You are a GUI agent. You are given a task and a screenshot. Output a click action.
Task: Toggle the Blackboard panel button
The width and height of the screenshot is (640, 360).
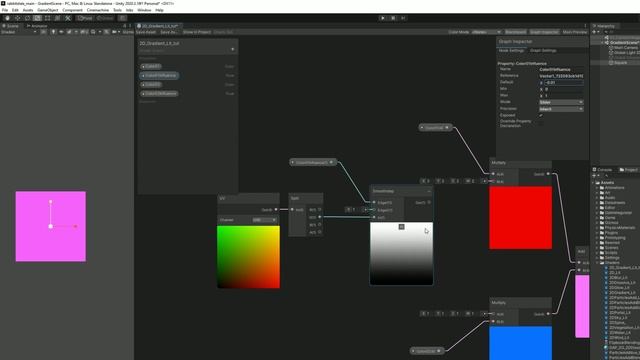coord(516,32)
